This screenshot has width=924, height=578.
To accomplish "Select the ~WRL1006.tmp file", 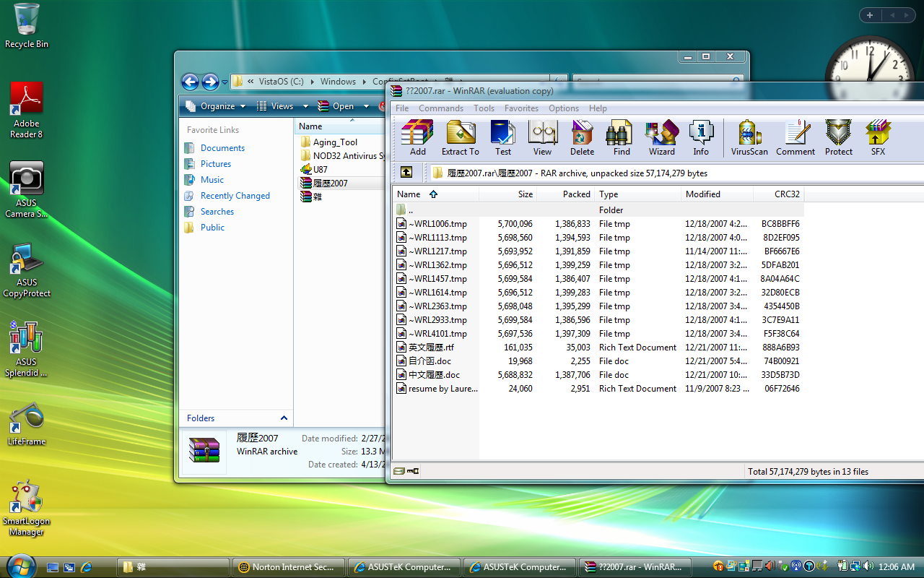I will 437,224.
